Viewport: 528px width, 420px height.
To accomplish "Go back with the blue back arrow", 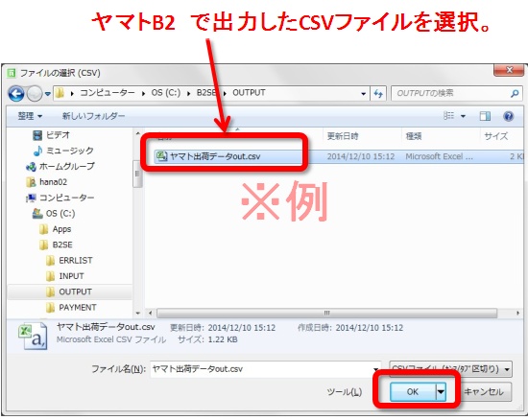I will [x=16, y=93].
